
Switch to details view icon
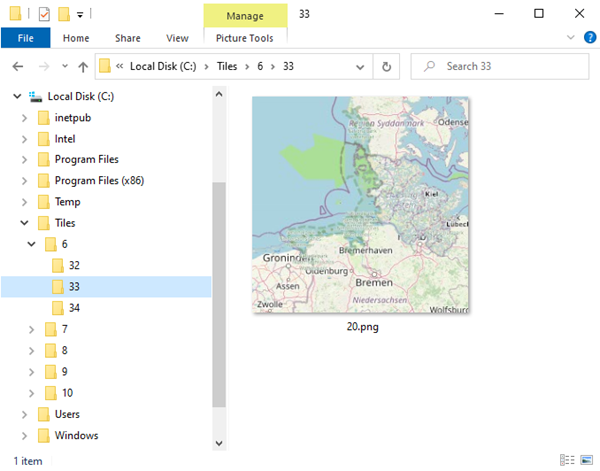click(568, 461)
